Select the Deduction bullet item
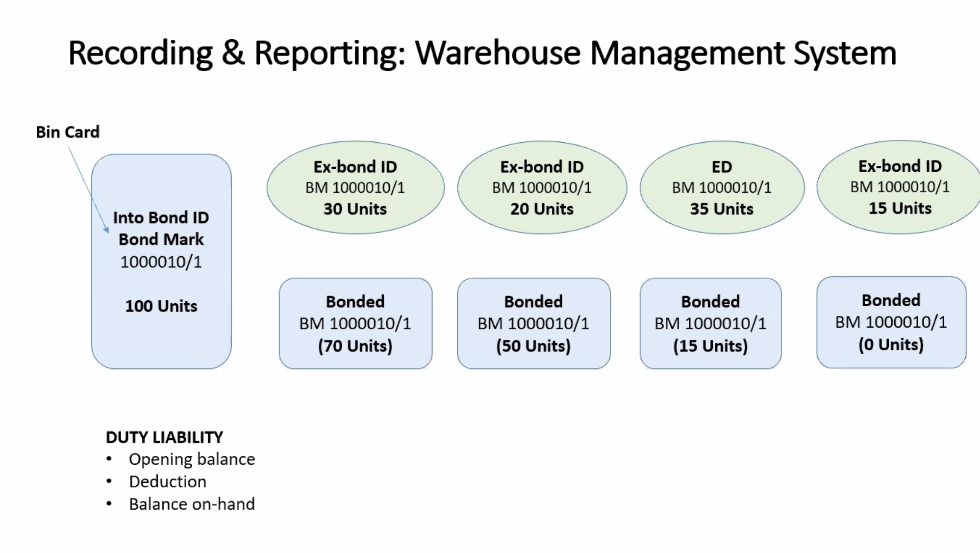This screenshot has width=980, height=553. coord(167,482)
